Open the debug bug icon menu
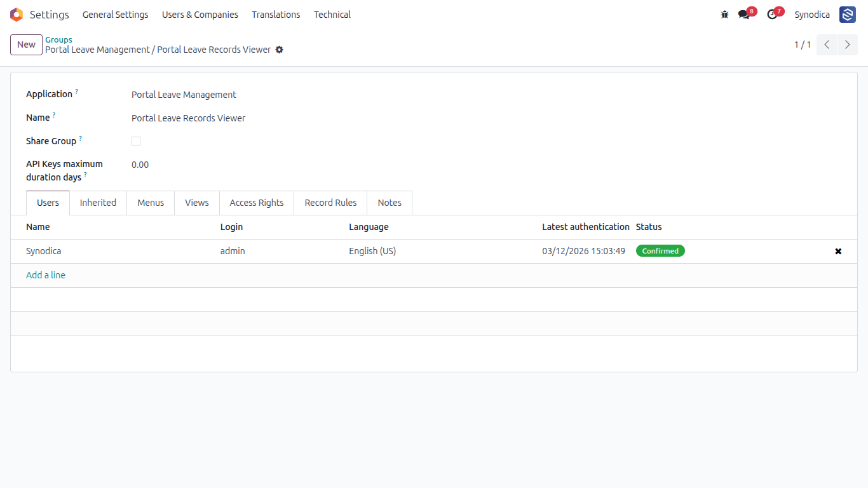Viewport: 868px width, 488px height. 724,15
